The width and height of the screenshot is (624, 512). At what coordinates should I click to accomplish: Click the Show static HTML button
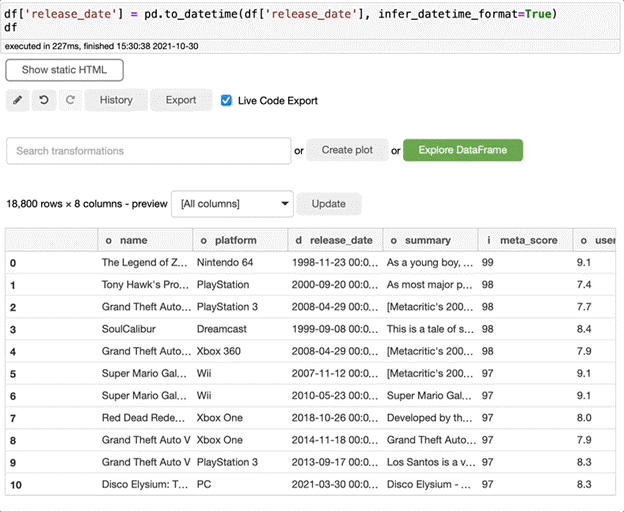point(64,70)
